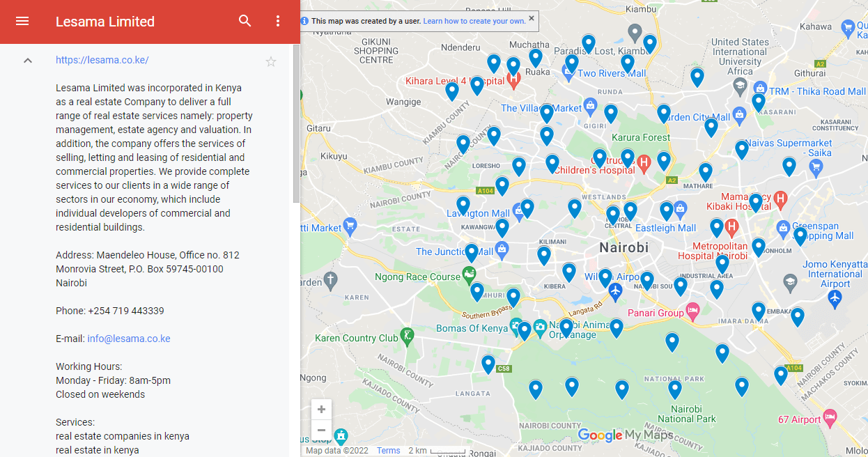Viewport: 868px width, 457px height.
Task: Select the Lavington Mall shopping icon
Action: click(x=518, y=211)
